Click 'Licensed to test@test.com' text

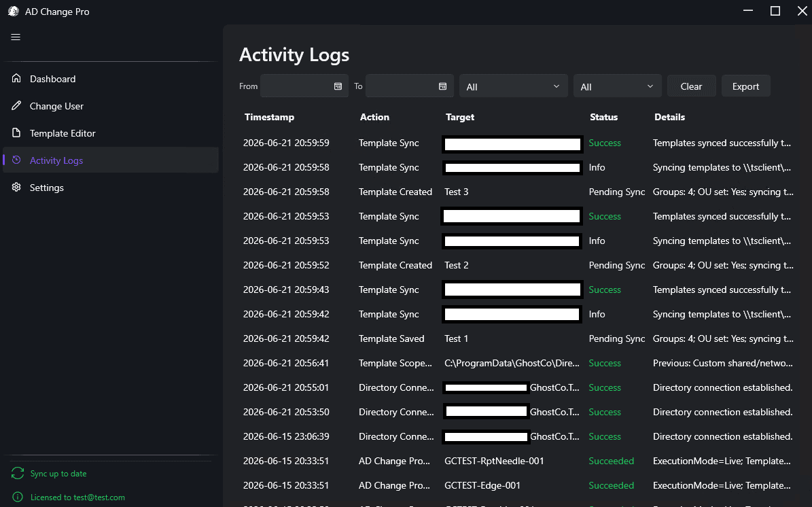77,497
